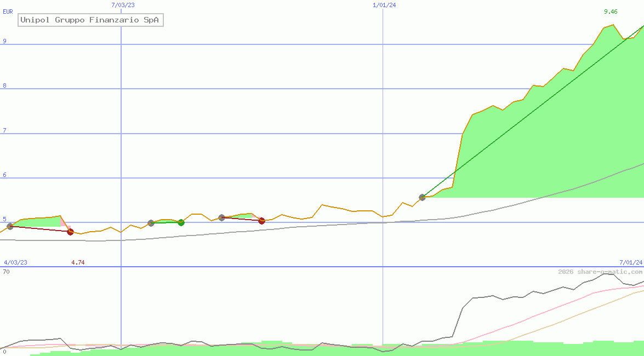Click the gray marker preceding the second red dot
This screenshot has height=356, width=644.
pyautogui.click(x=221, y=217)
